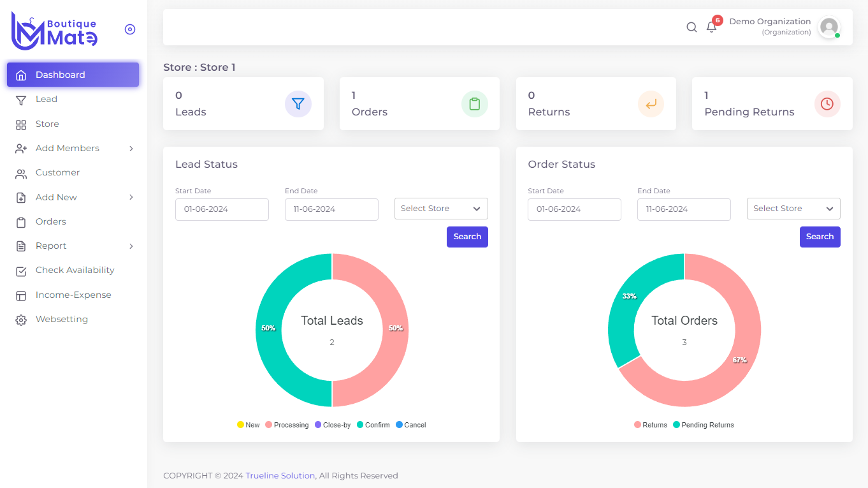Image resolution: width=868 pixels, height=488 pixels.
Task: Click the Total Leads center label
Action: coord(332,321)
